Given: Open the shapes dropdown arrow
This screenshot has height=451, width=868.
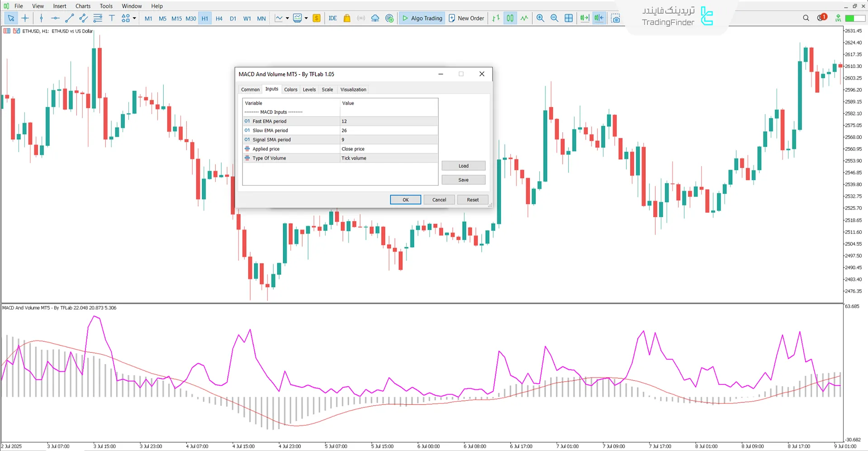Looking at the screenshot, I should 133,18.
